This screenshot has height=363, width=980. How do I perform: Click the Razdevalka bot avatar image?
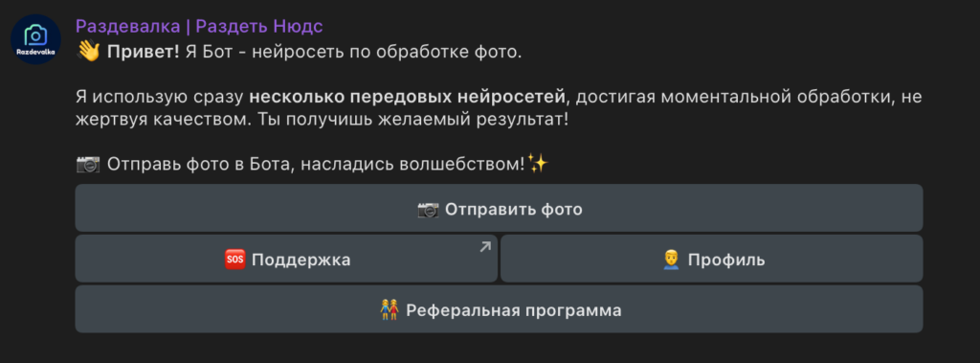[x=35, y=39]
